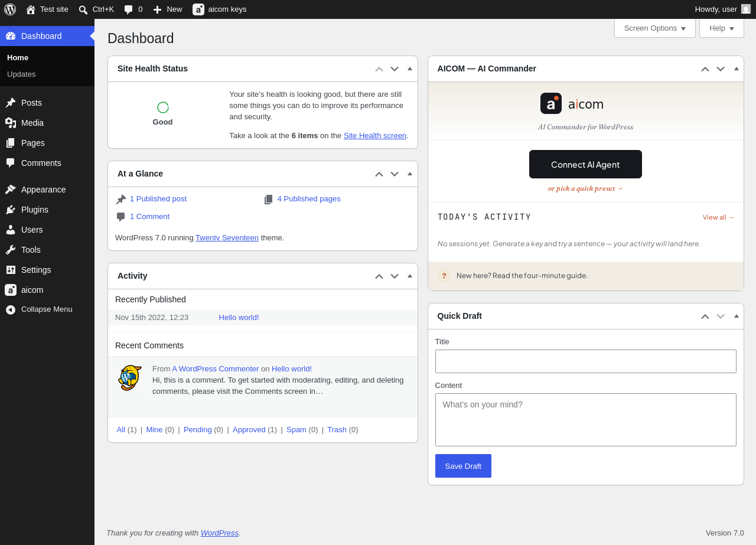Click the WordPress logo in admin bar
Viewport: 756px width, 545px height.
click(10, 9)
